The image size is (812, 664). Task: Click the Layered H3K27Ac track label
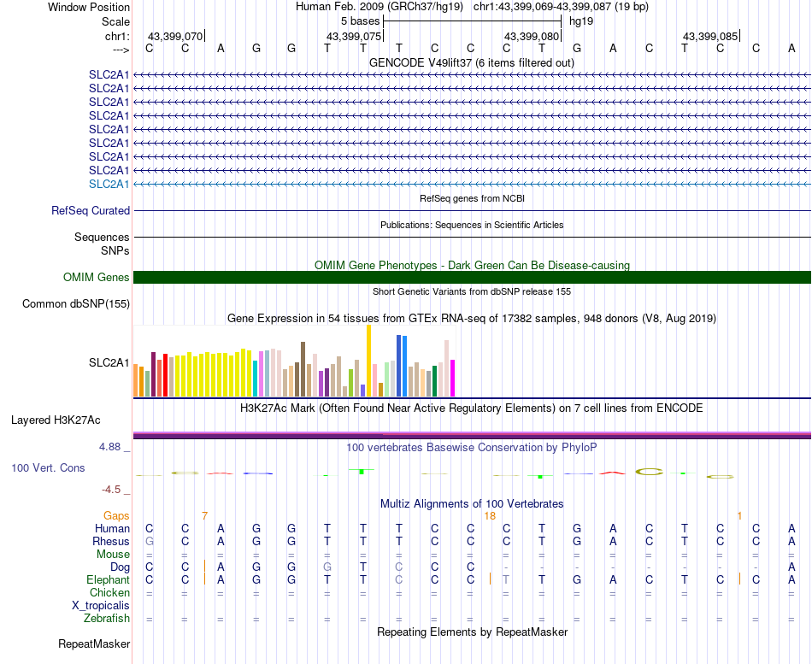coord(56,420)
